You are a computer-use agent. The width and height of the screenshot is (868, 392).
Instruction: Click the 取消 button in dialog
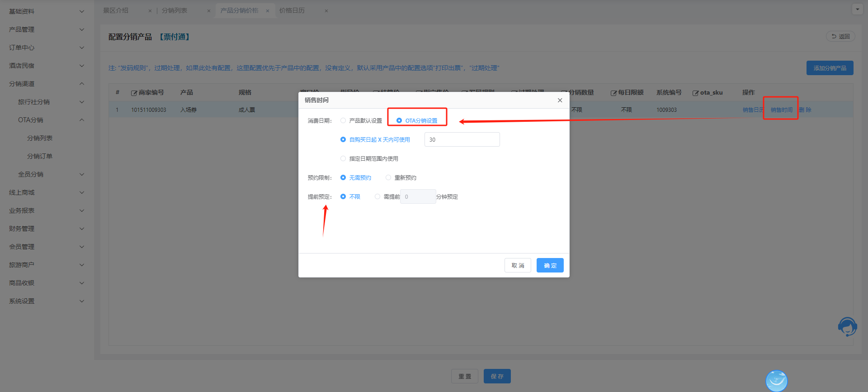[518, 265]
